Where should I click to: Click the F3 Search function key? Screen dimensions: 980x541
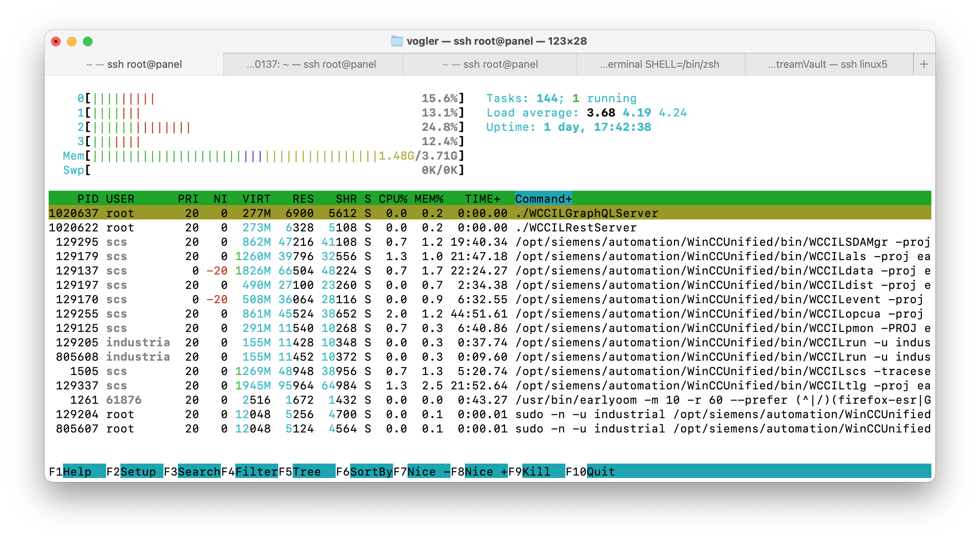click(x=199, y=472)
